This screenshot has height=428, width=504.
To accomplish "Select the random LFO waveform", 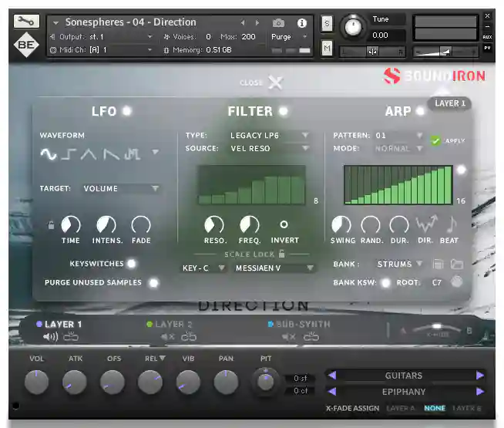I will (133, 154).
